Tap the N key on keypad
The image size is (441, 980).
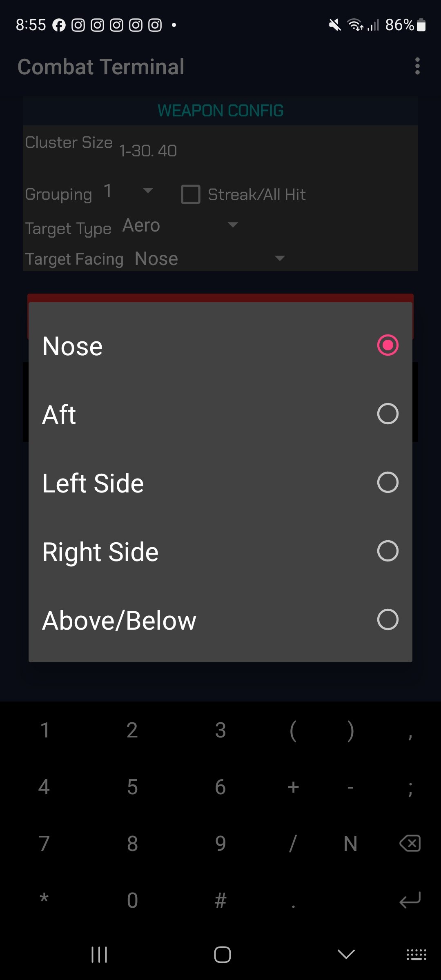point(350,843)
